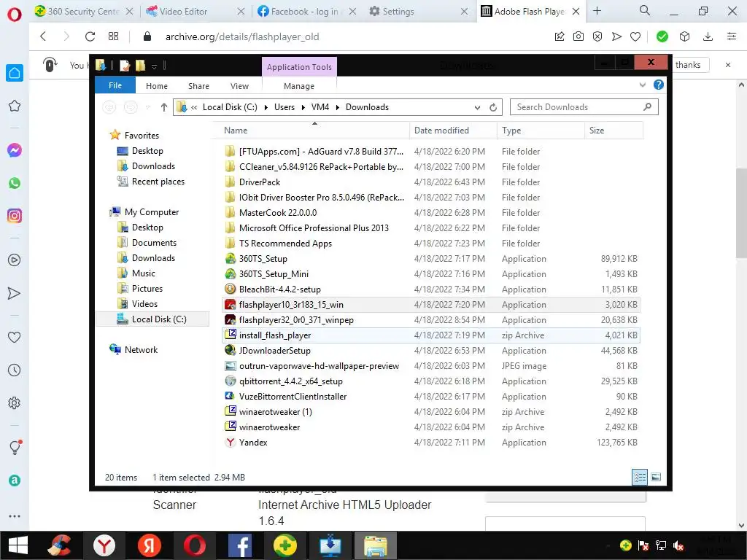Expand the Explorer ribbon chevron
Image resolution: width=747 pixels, height=560 pixels.
(642, 85)
